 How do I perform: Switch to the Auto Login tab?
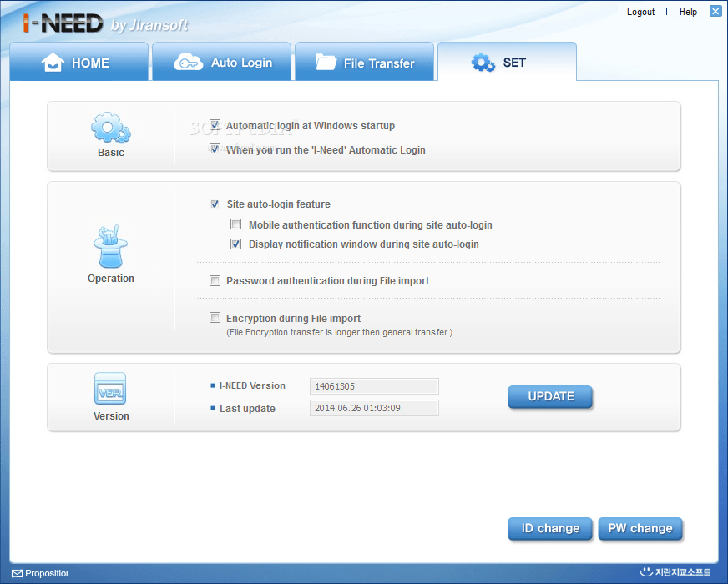221,62
